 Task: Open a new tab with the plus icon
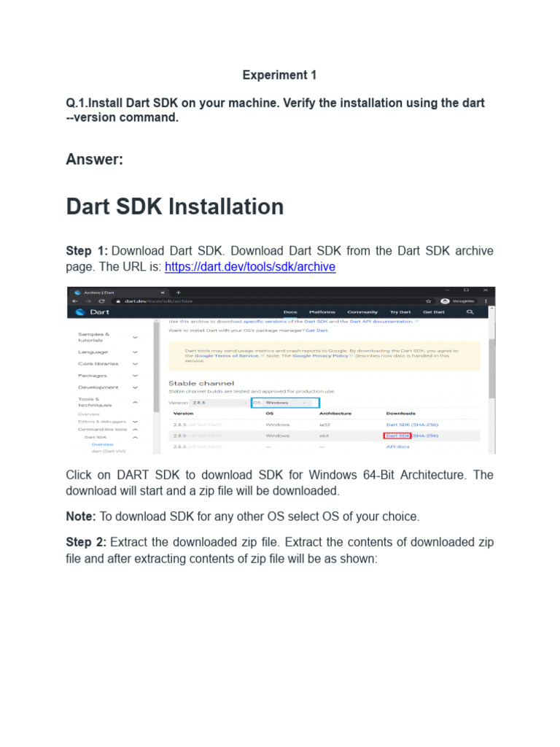point(179,293)
